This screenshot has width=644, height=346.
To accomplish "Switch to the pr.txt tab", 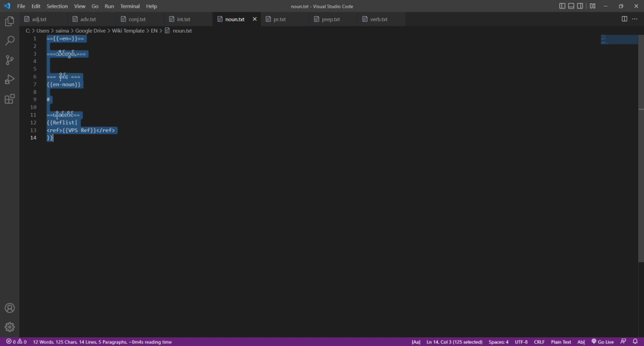I will tap(285, 19).
